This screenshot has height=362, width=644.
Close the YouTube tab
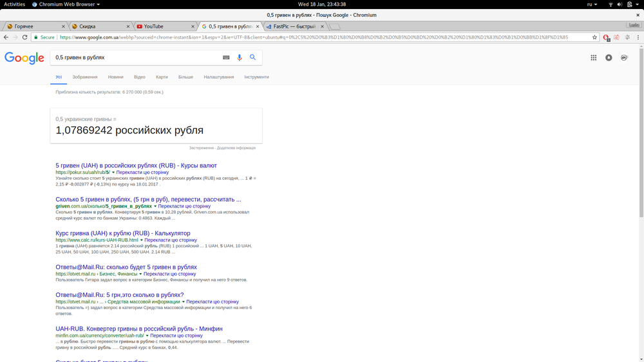pos(193,26)
